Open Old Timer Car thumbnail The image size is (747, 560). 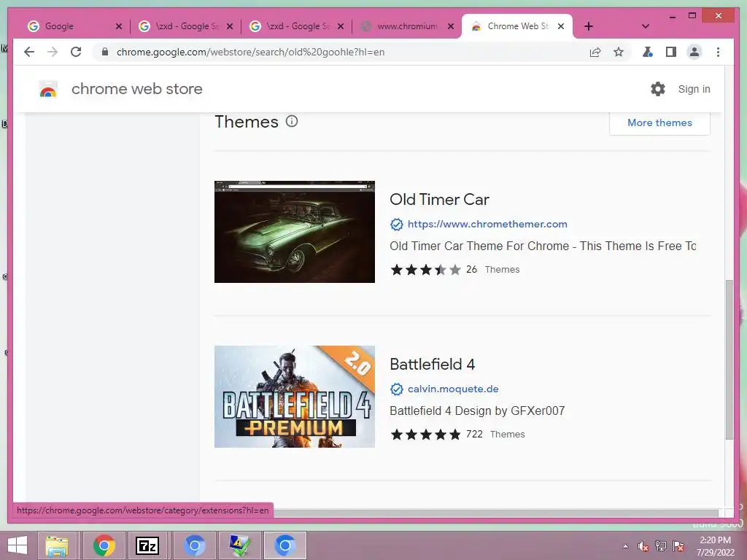tap(295, 232)
